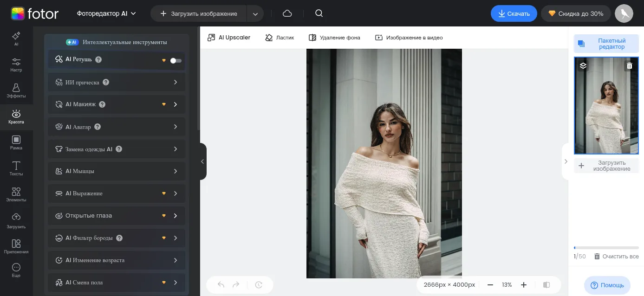The image size is (644, 296).
Task: Click Очистить все link
Action: (x=616, y=257)
